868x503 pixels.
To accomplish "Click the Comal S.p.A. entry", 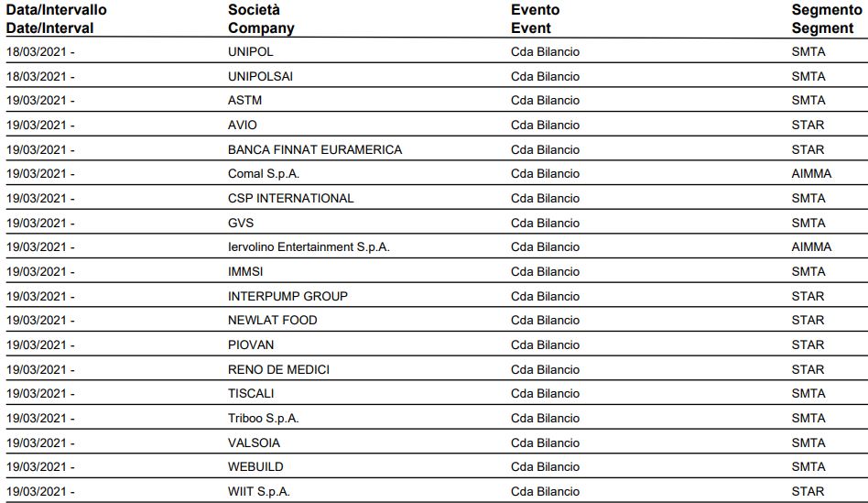I will (263, 174).
